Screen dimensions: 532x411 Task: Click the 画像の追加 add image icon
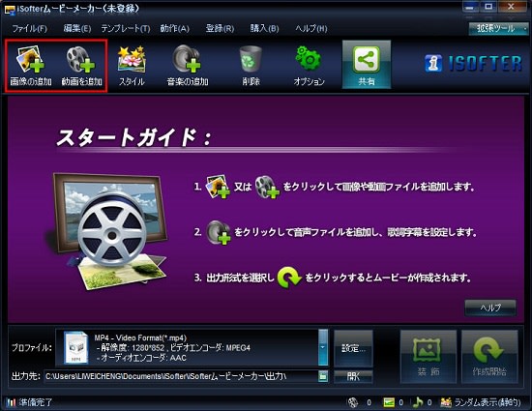[x=30, y=60]
